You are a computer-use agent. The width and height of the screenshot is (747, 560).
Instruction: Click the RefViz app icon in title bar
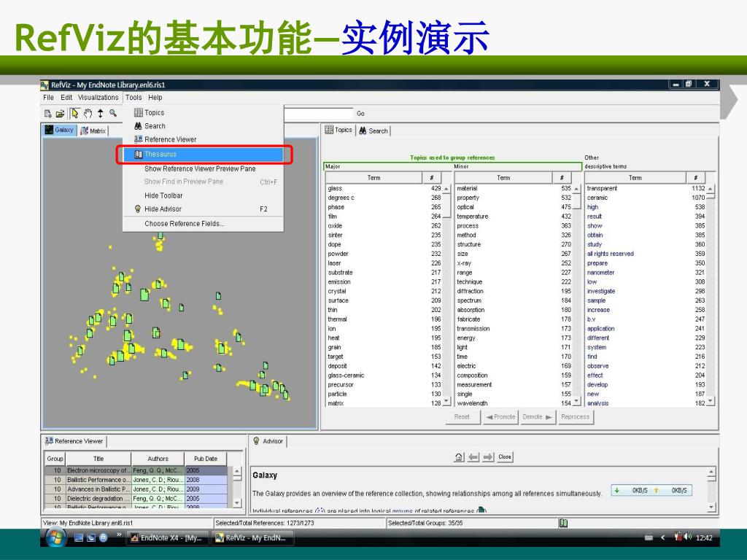coord(44,85)
